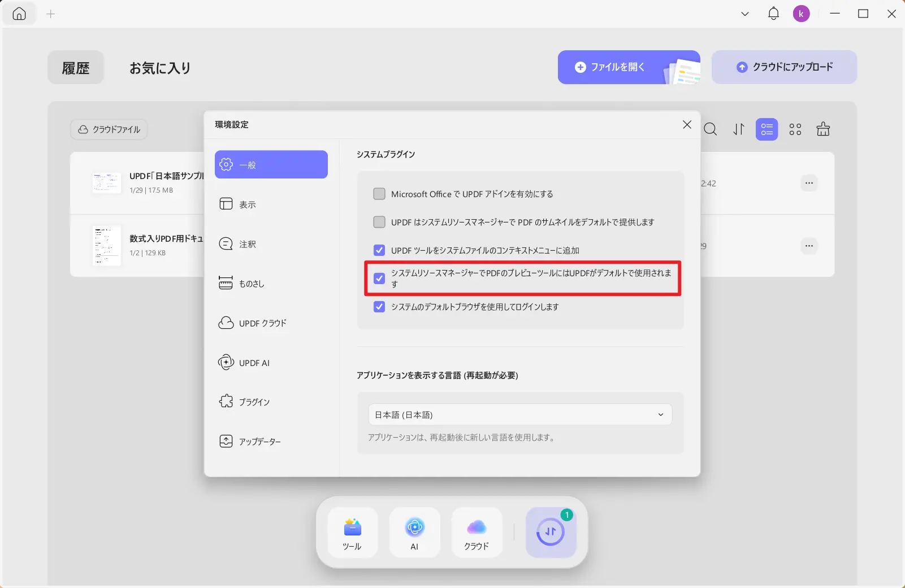905x588 pixels.
Task: Close the 環境設定 dialog
Action: pyautogui.click(x=687, y=124)
